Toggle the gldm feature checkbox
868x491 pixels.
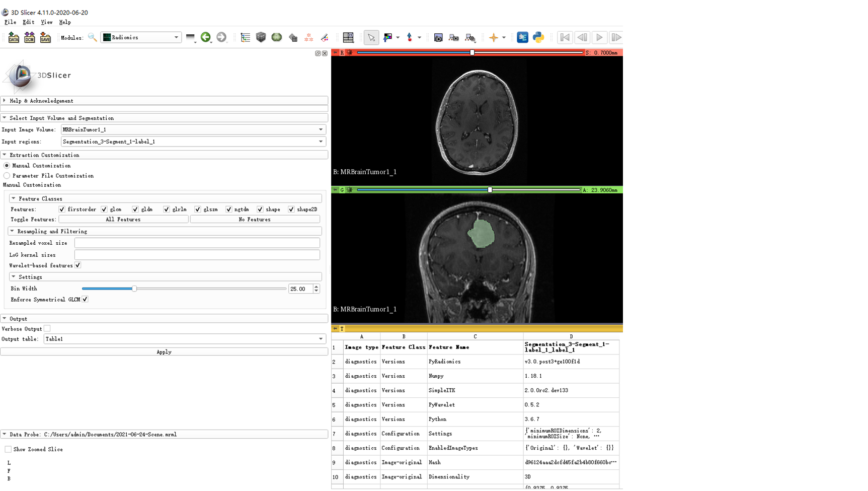coord(135,209)
